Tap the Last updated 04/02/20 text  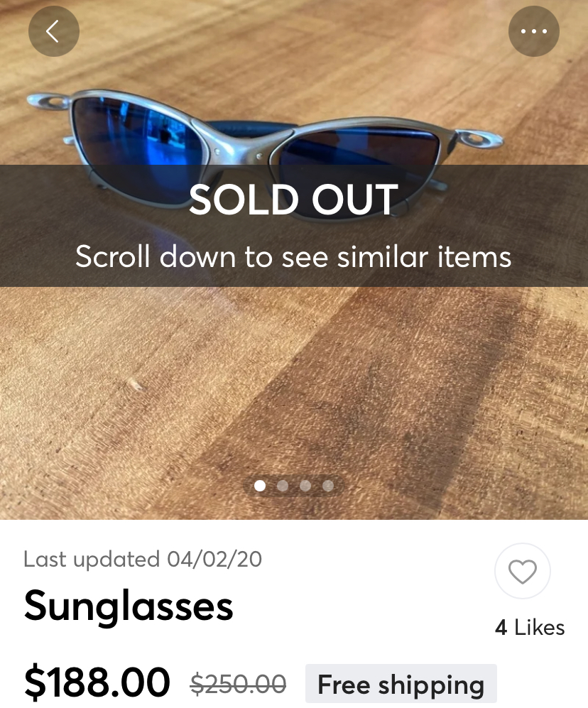coord(143,560)
